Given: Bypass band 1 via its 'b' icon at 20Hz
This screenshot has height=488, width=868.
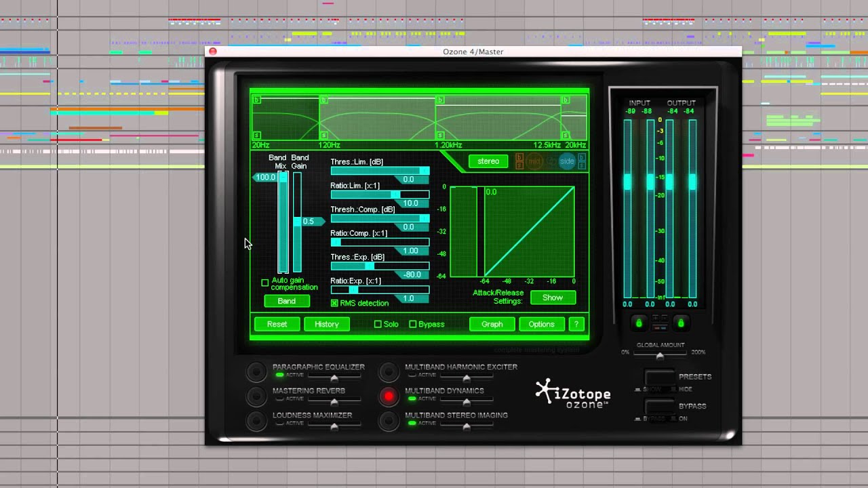Looking at the screenshot, I should [x=257, y=100].
